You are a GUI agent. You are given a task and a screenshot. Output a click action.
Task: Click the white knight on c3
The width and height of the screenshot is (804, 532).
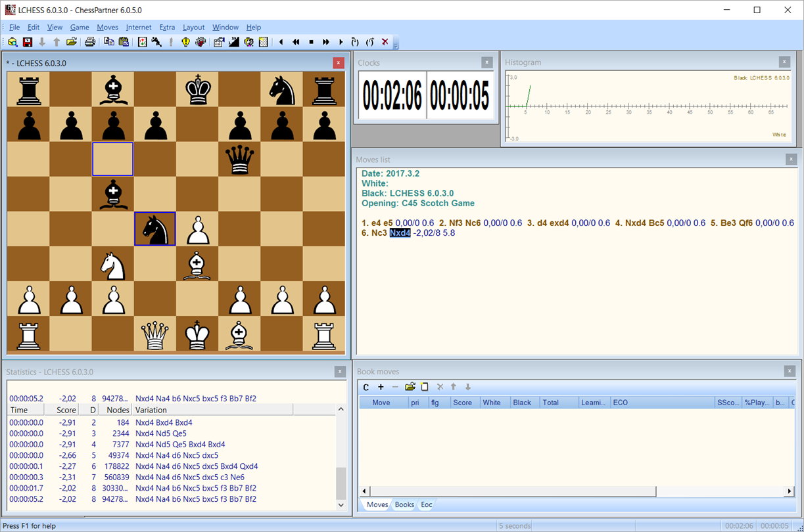[113, 263]
